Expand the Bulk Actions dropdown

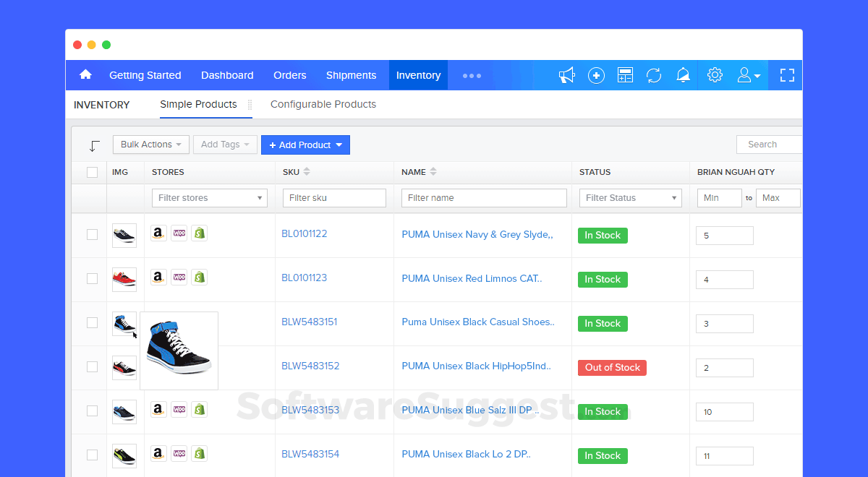150,145
